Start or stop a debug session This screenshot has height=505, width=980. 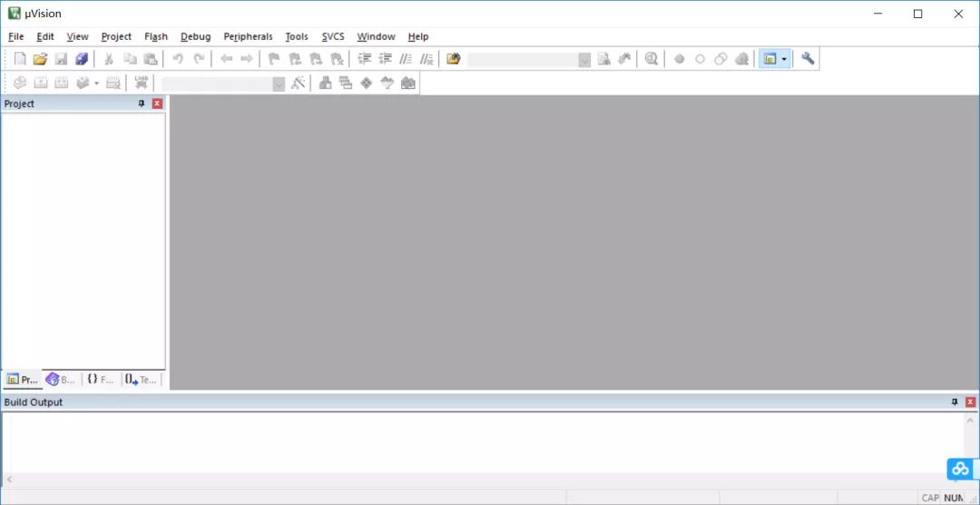coord(652,59)
